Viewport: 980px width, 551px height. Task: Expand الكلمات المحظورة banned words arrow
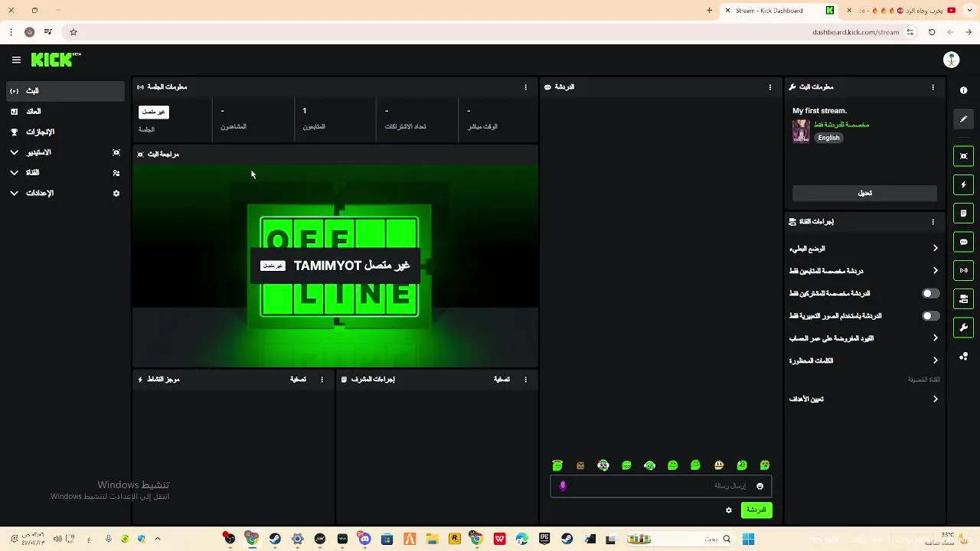click(935, 360)
